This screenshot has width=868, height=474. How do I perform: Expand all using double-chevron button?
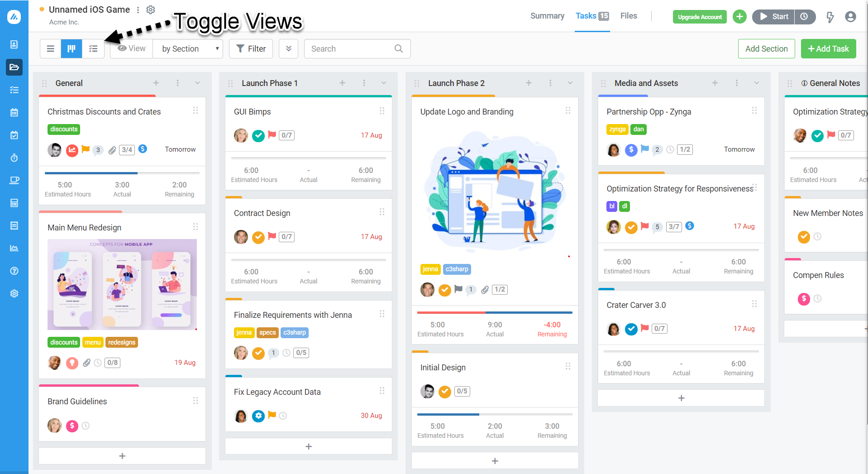pos(288,48)
